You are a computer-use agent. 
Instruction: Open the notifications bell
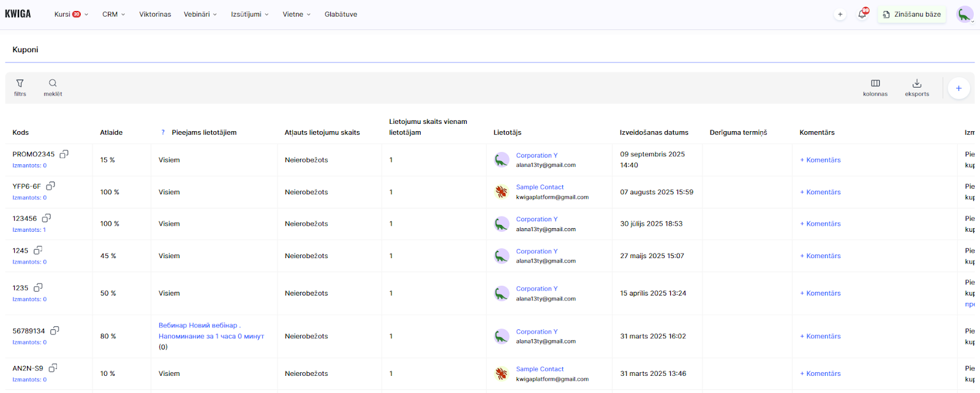coord(862,14)
